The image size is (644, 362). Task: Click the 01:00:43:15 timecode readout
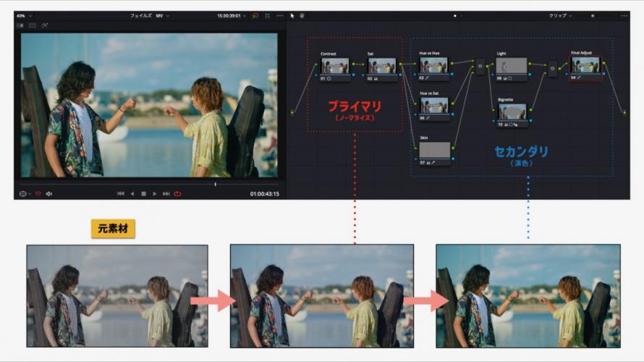coord(265,194)
